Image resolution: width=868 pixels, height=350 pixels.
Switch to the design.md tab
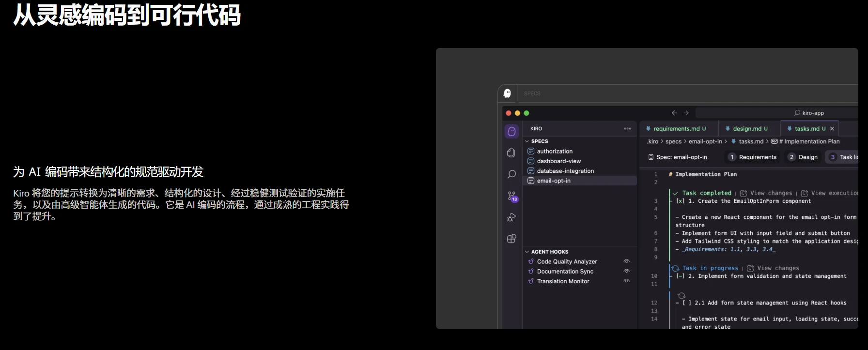pyautogui.click(x=749, y=129)
